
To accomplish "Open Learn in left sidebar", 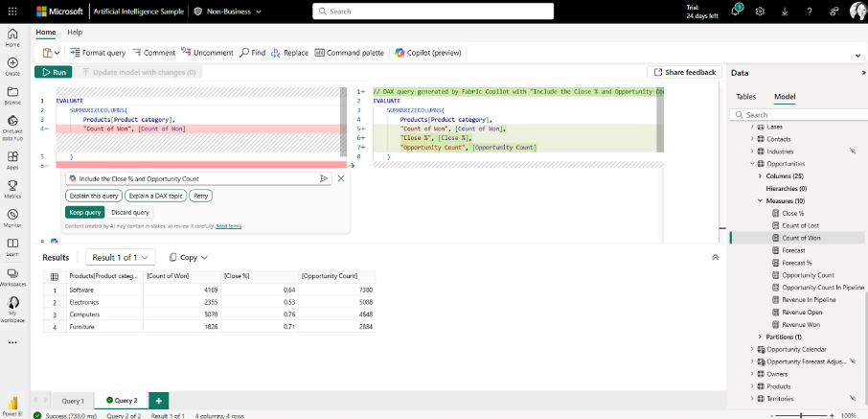I will click(12, 247).
